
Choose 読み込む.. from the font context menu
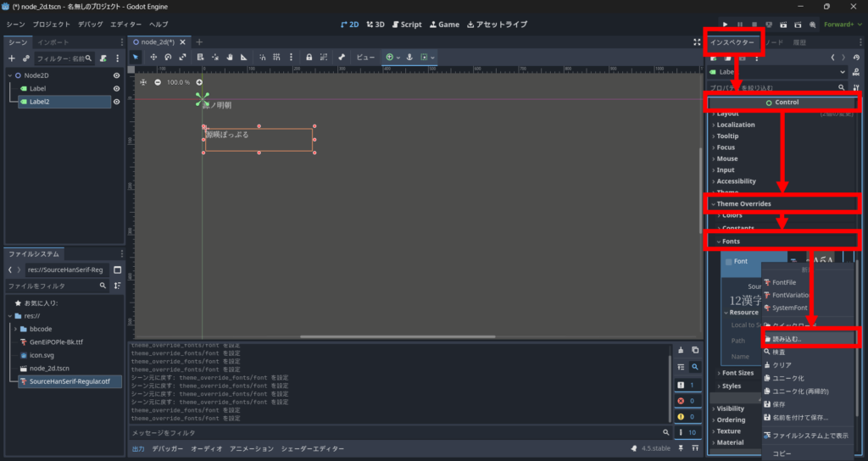tap(787, 339)
